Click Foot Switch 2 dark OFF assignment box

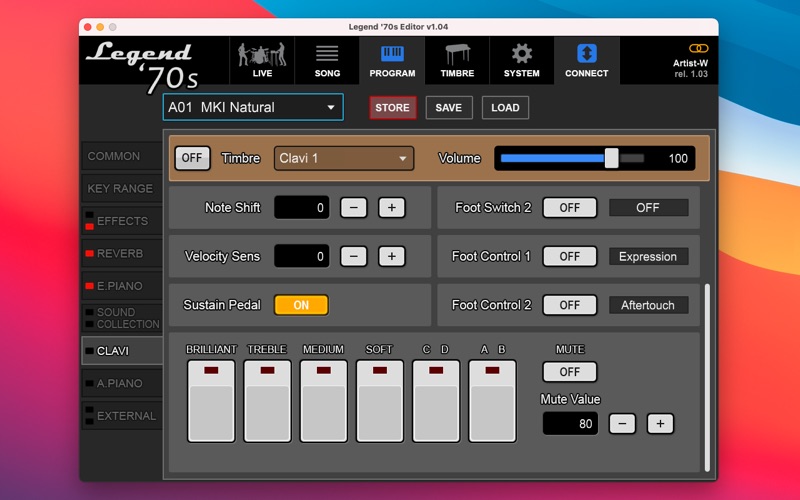(648, 208)
